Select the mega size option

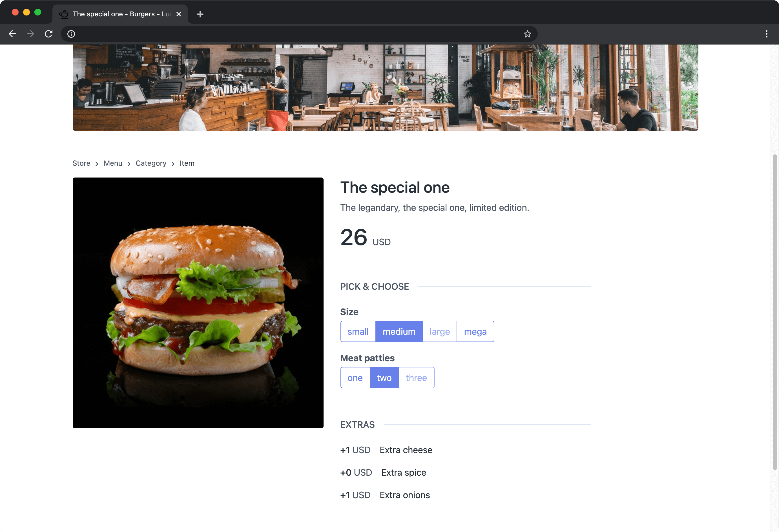pos(475,331)
